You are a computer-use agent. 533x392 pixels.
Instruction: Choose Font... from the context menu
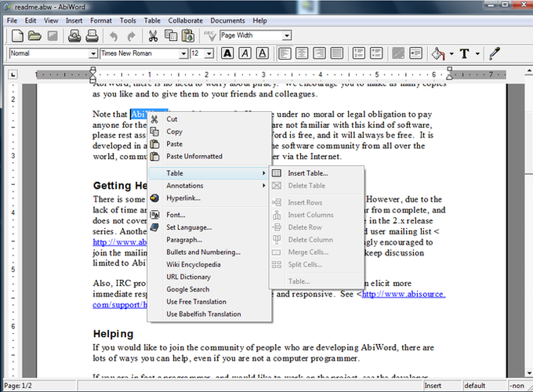[209, 215]
